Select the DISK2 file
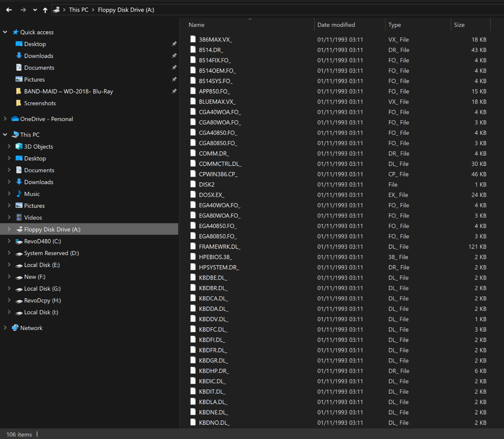The height and width of the screenshot is (439, 504). (207, 185)
